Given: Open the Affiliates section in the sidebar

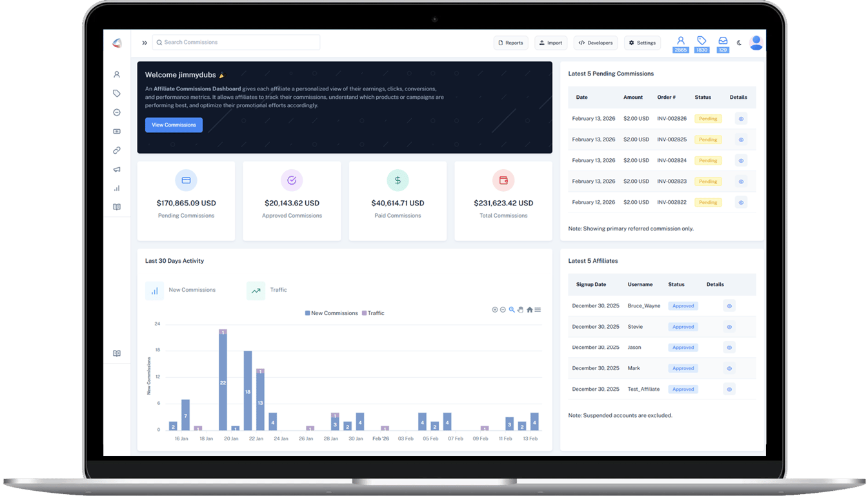Looking at the screenshot, I should (x=117, y=74).
